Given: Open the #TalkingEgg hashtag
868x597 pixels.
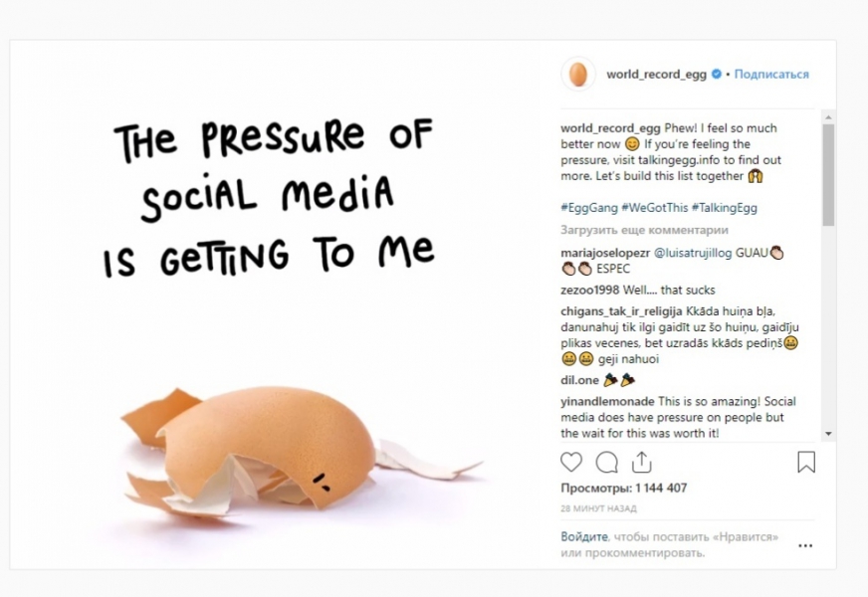Looking at the screenshot, I should click(727, 208).
